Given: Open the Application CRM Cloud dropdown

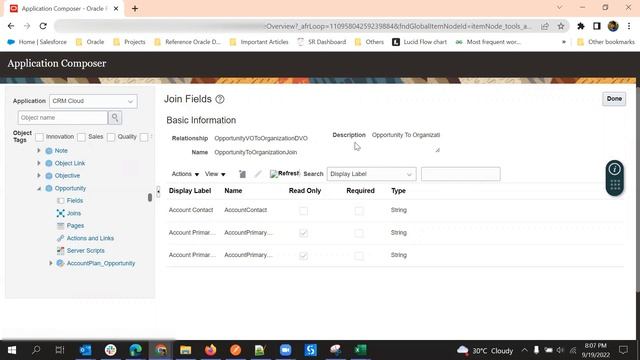Looking at the screenshot, I should [93, 101].
